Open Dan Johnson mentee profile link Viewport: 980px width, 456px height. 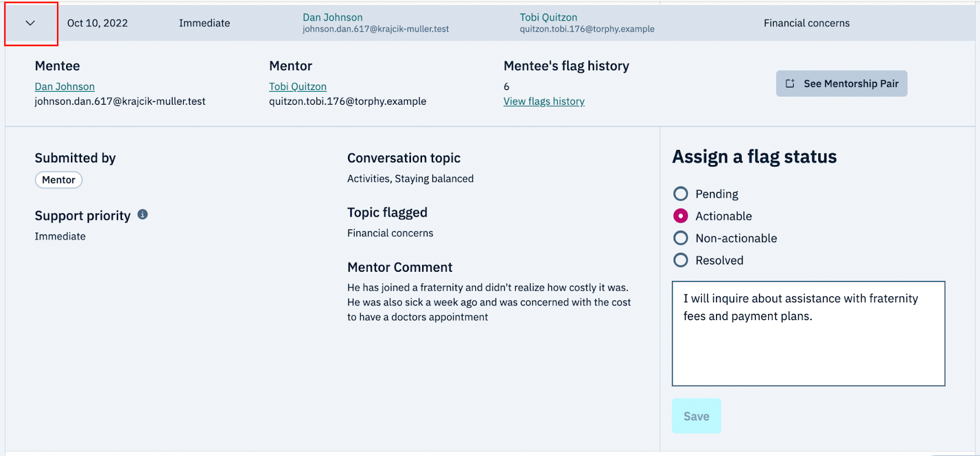pos(65,87)
